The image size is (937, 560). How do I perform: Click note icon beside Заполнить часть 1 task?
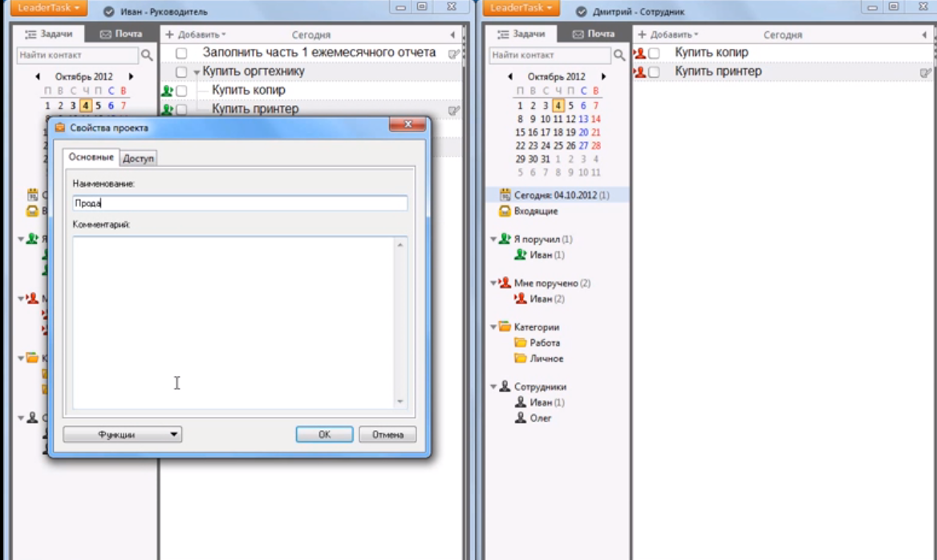coord(454,53)
